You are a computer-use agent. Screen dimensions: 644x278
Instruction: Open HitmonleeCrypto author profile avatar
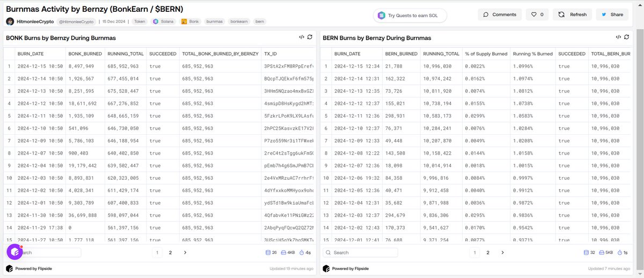click(10, 21)
